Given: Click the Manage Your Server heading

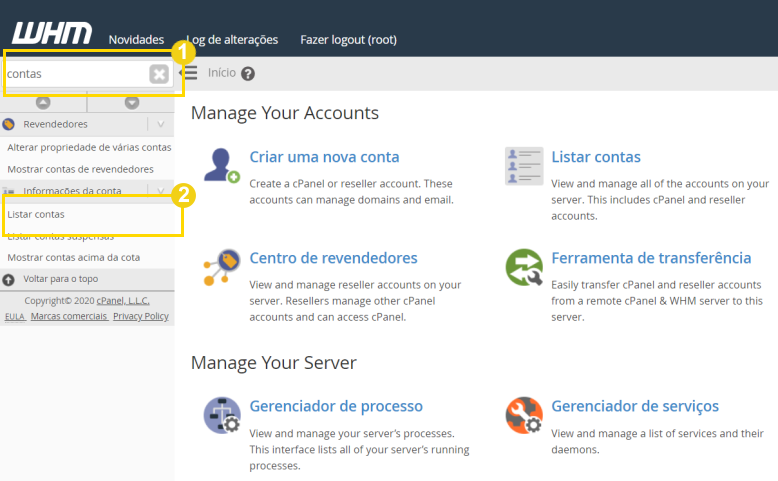Looking at the screenshot, I should pos(274,363).
